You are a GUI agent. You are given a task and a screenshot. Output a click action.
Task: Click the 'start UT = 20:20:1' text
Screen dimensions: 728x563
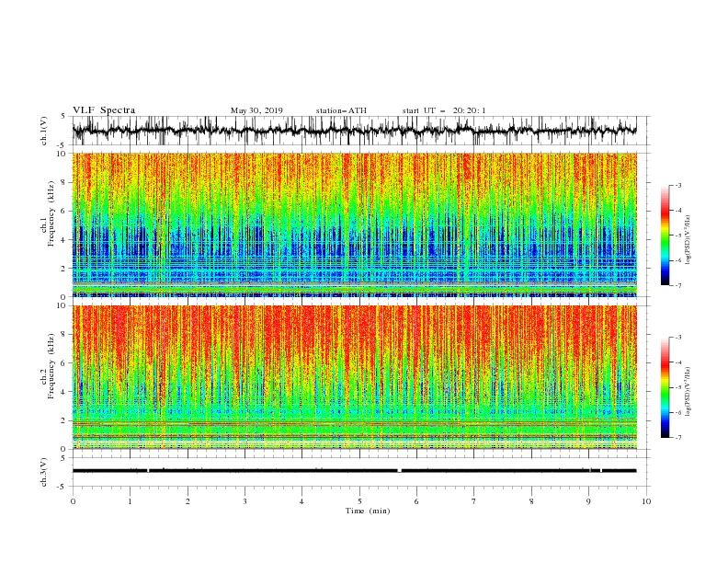tap(444, 110)
